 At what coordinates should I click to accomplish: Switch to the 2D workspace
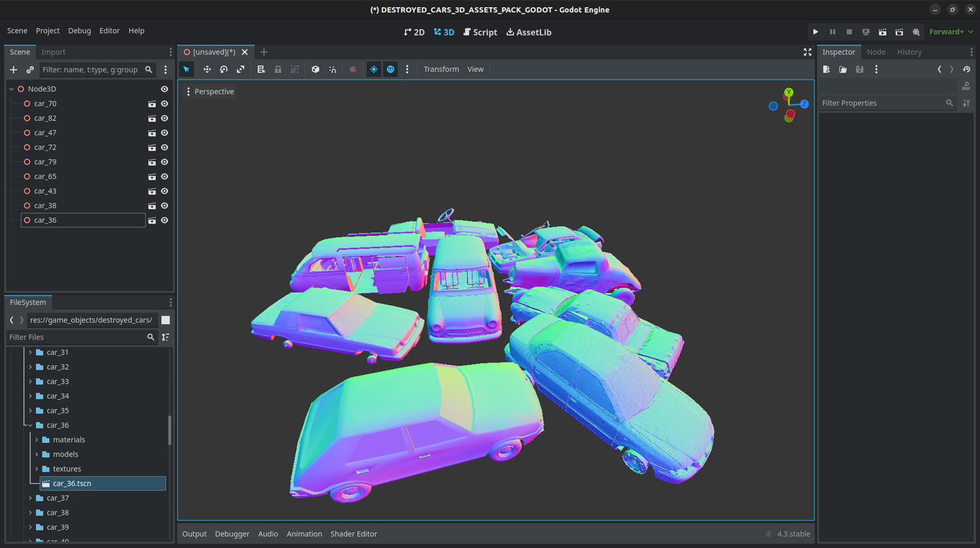414,32
